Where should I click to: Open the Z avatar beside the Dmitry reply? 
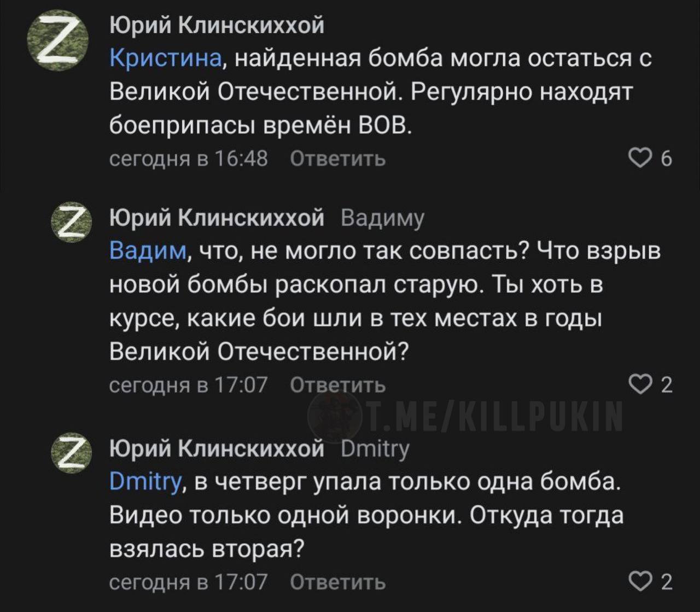click(x=72, y=451)
